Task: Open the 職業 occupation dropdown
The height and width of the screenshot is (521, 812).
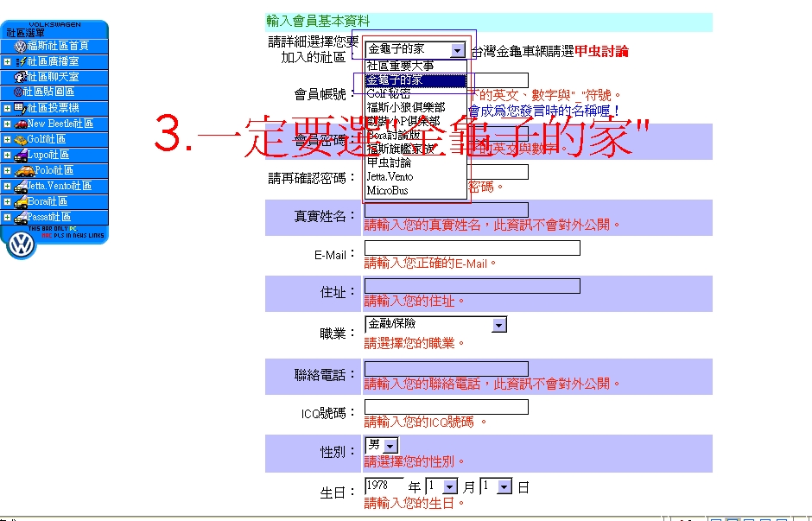Action: pyautogui.click(x=498, y=325)
